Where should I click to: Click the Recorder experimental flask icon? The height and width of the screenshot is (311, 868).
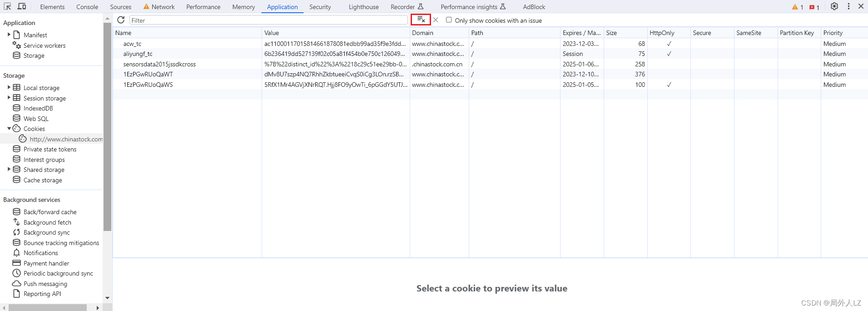click(421, 6)
